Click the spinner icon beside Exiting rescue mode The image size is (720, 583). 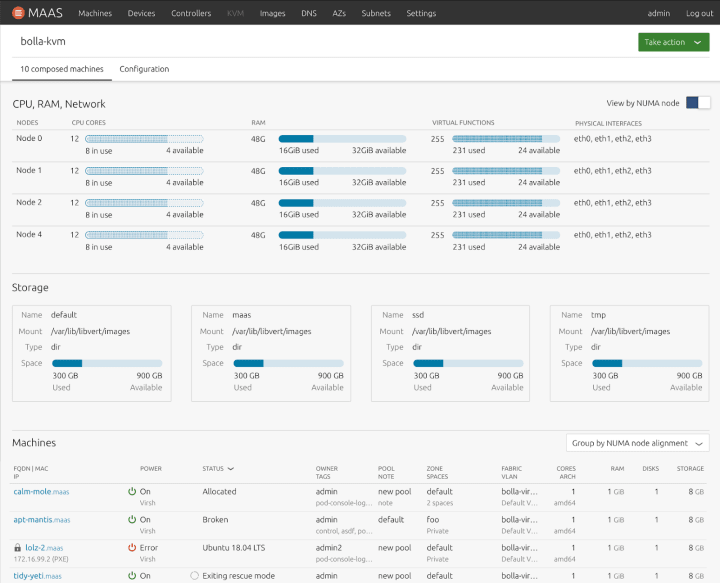[195, 576]
